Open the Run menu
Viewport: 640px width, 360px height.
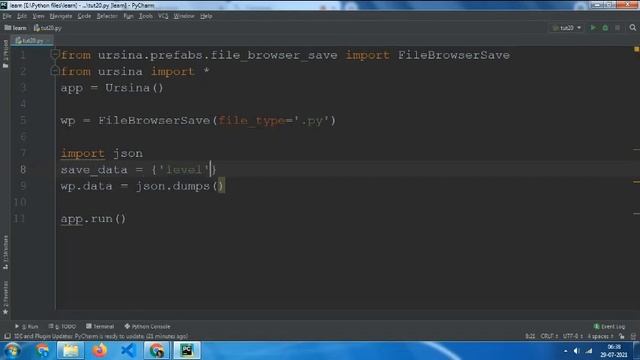128,16
